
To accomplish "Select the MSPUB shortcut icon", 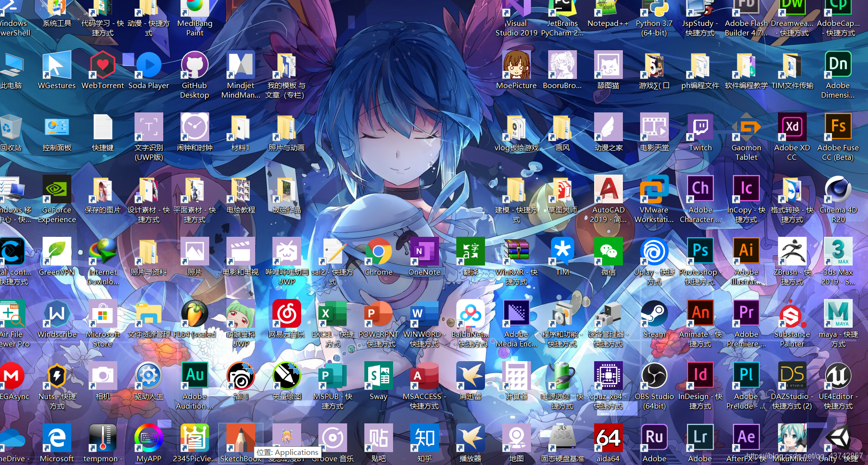I will point(332,376).
